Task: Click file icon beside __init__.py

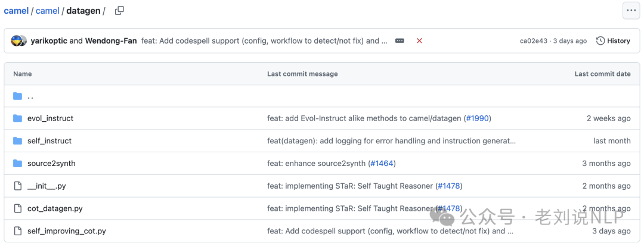Action: [17, 186]
